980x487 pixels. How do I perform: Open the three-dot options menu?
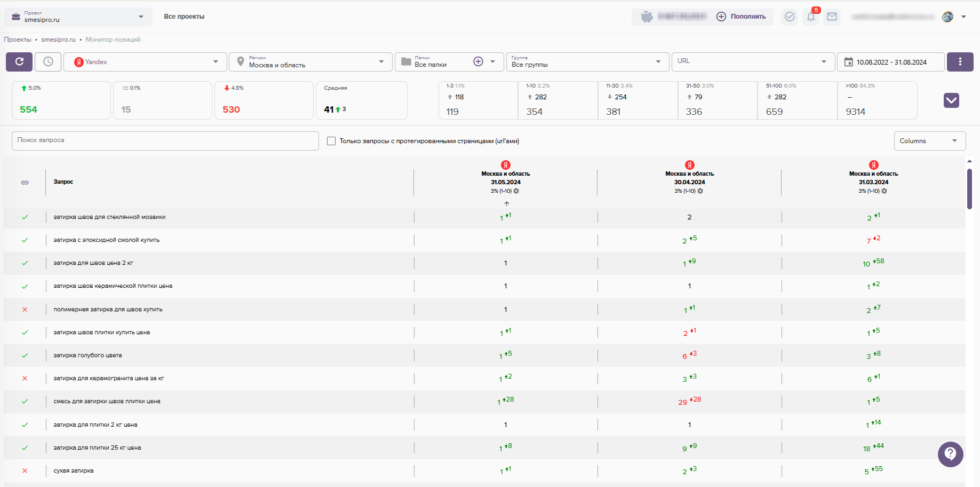pos(960,62)
